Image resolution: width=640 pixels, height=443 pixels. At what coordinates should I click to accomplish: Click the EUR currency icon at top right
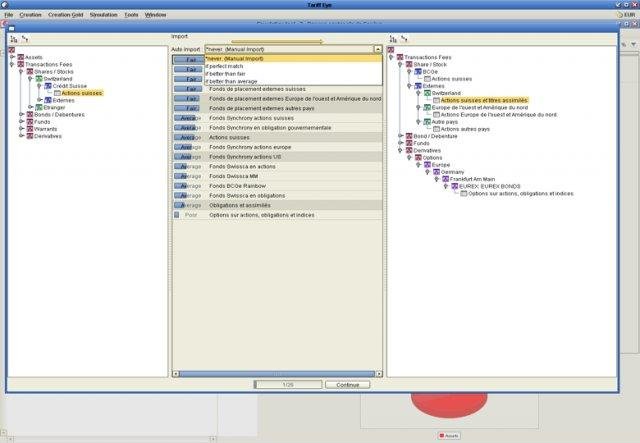tap(620, 15)
